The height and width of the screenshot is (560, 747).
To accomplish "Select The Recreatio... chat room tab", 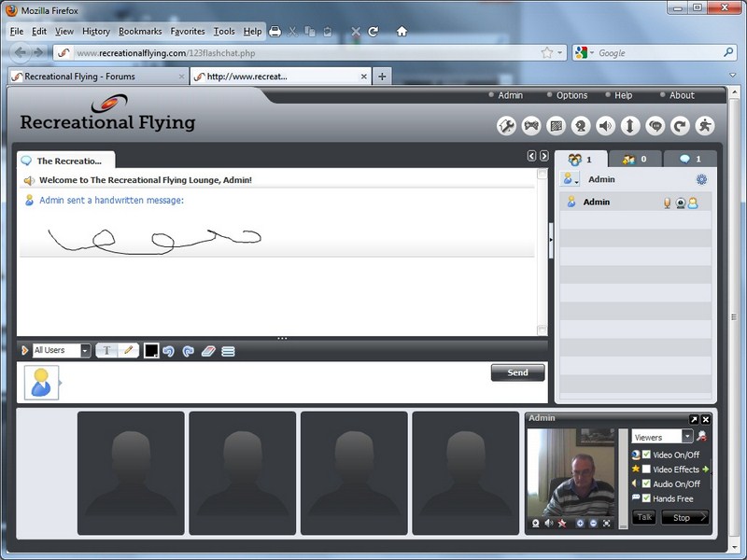I will pyautogui.click(x=65, y=161).
